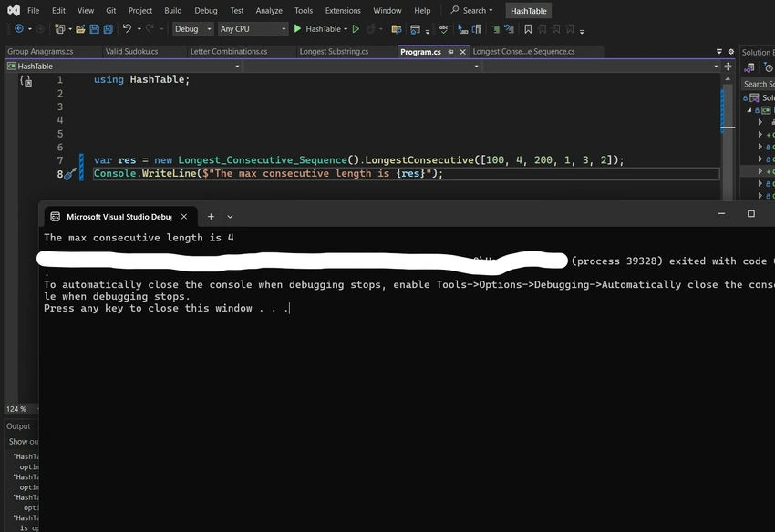
Task: Open the Any CPU platform dropdown
Action: pyautogui.click(x=253, y=28)
